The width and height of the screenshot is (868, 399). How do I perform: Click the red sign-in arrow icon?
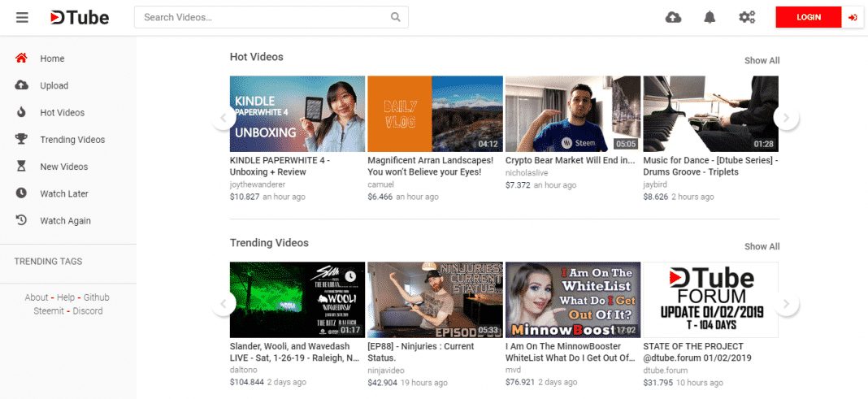(853, 17)
